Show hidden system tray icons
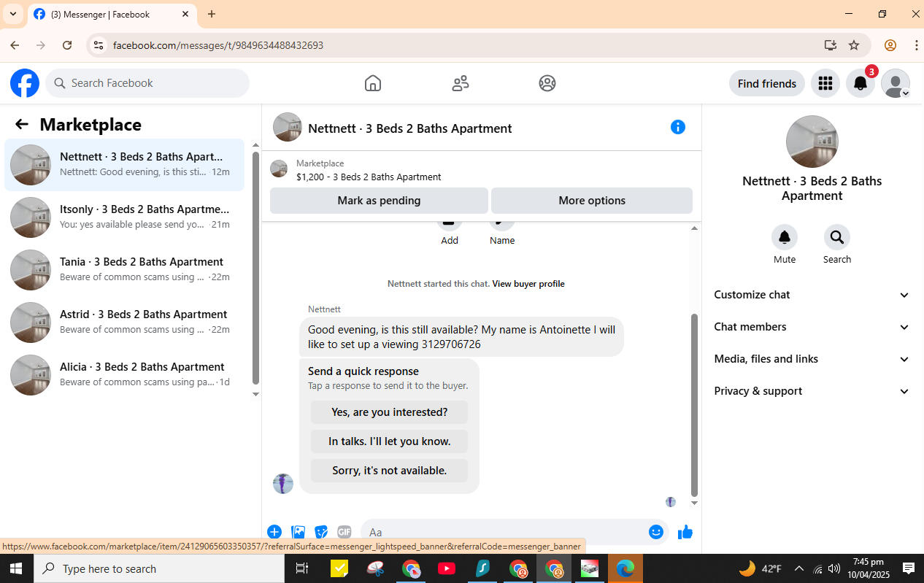Viewport: 924px width, 583px height. coord(798,568)
